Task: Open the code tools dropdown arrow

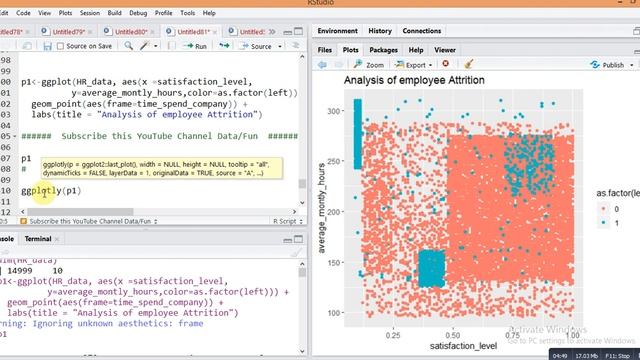Action: [156, 47]
